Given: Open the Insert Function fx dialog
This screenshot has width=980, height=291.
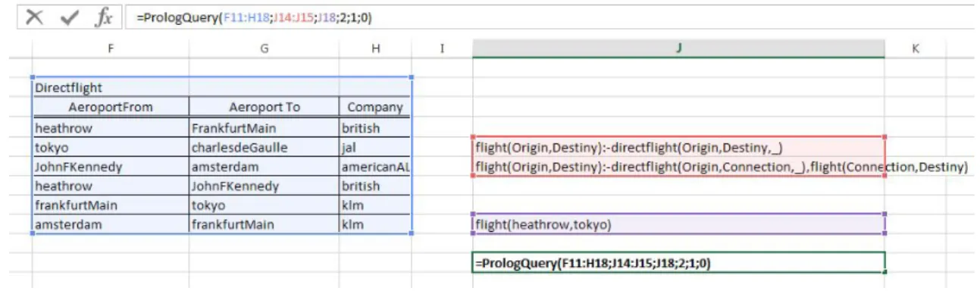Looking at the screenshot, I should (103, 17).
